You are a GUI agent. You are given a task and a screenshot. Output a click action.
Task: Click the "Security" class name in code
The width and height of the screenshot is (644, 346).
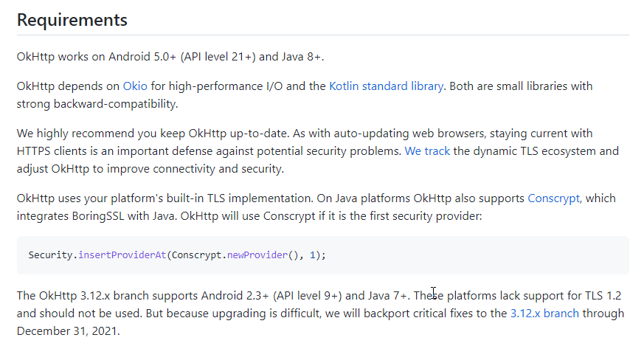click(52, 255)
